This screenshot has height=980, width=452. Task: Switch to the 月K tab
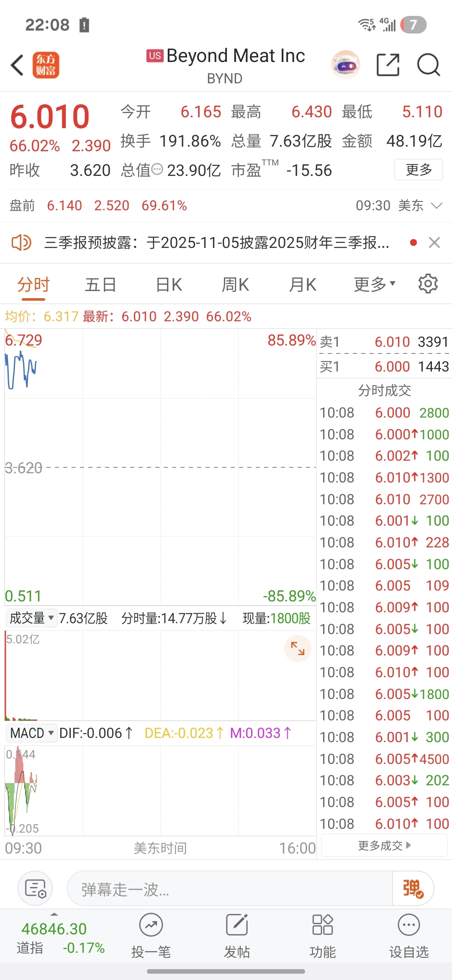[x=303, y=285]
